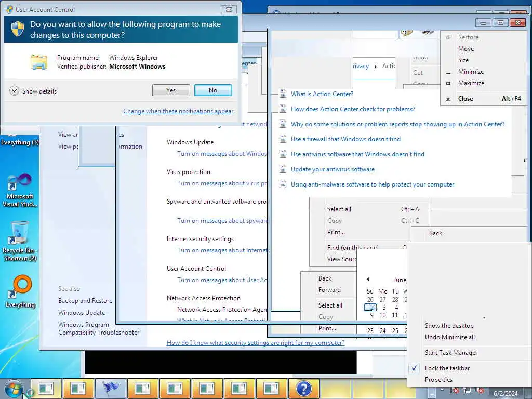Select the Everything (3) desktop label
Viewport: 532px width, 399px height.
tap(20, 142)
